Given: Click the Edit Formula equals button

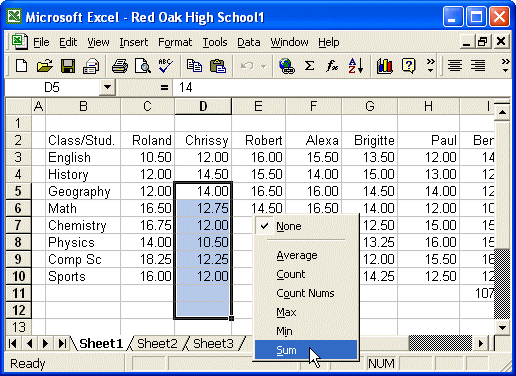Looking at the screenshot, I should point(164,88).
